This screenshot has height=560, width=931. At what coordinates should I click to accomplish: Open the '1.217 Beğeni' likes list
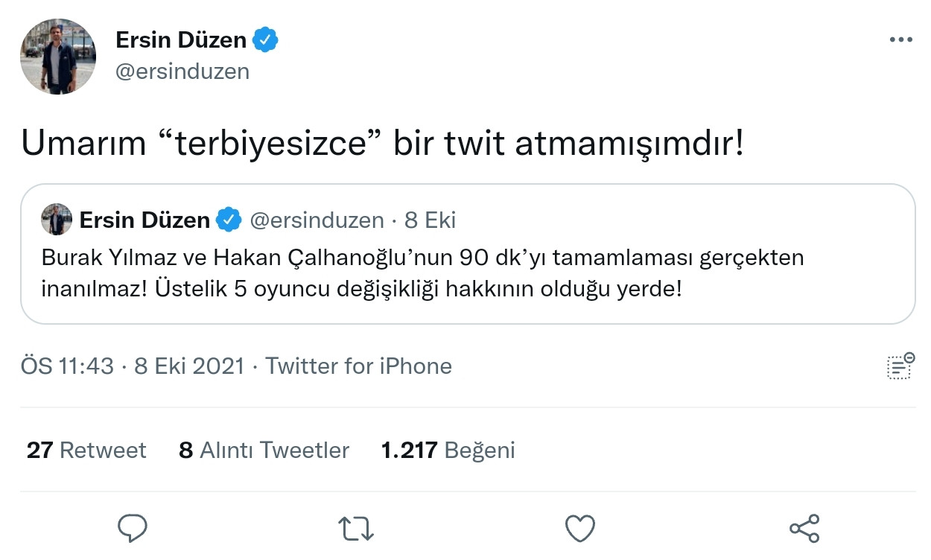click(447, 449)
